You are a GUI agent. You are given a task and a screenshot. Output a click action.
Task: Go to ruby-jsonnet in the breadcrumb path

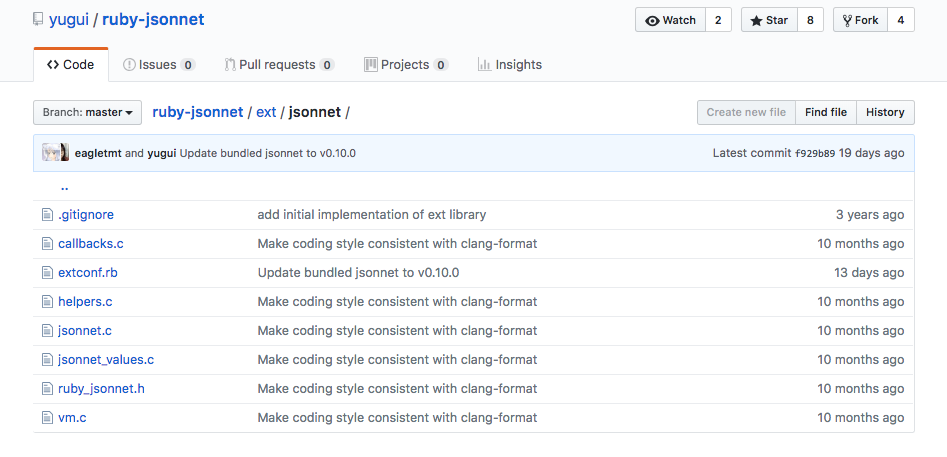[x=197, y=112]
